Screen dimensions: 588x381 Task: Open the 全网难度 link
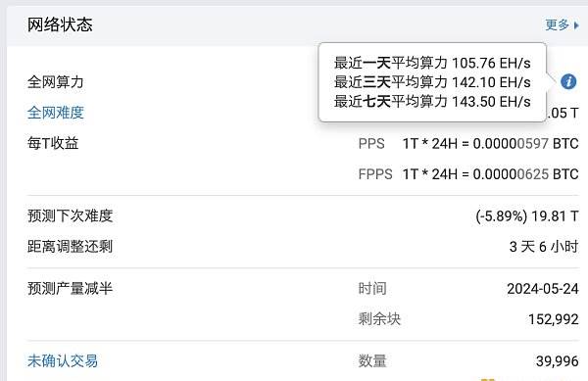[x=56, y=113]
